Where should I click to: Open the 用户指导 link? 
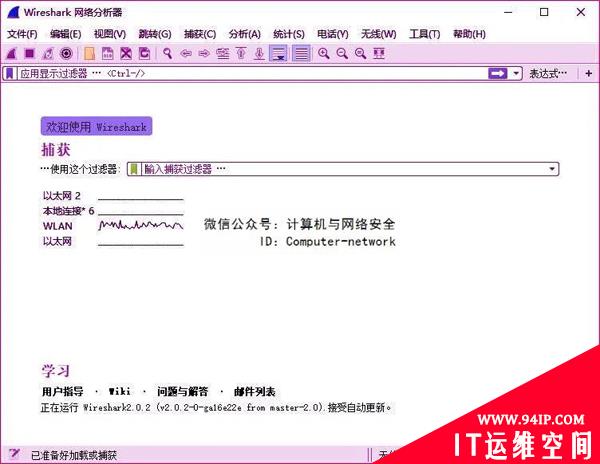point(63,391)
